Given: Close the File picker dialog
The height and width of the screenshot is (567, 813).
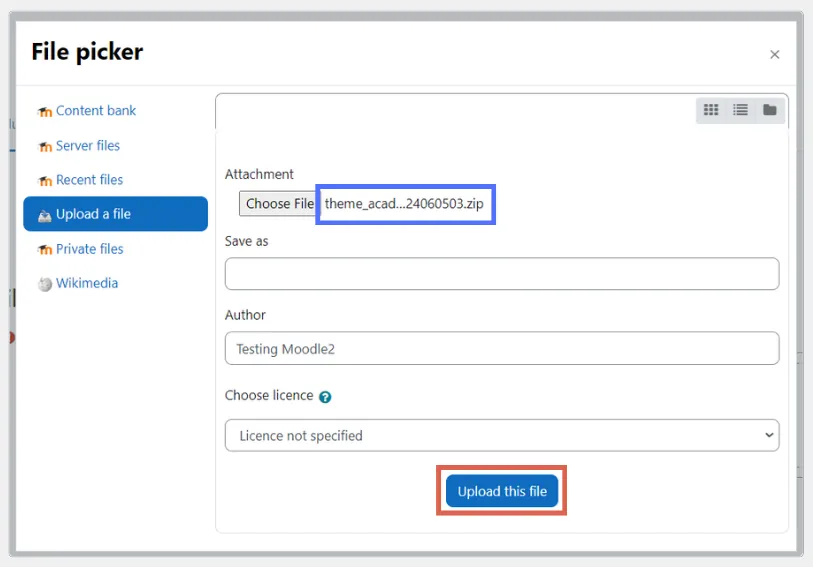Looking at the screenshot, I should click(x=775, y=54).
